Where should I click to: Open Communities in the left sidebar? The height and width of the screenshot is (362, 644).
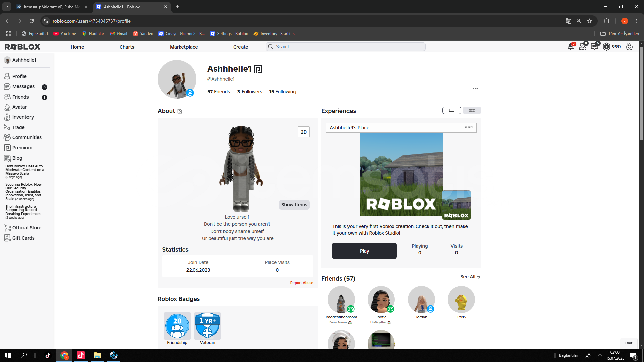pos(27,137)
